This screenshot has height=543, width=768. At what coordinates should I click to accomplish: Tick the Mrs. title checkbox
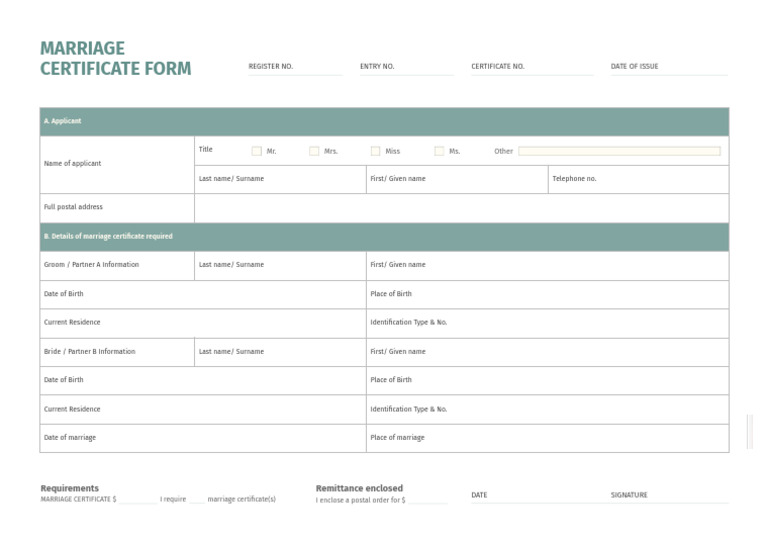[314, 151]
